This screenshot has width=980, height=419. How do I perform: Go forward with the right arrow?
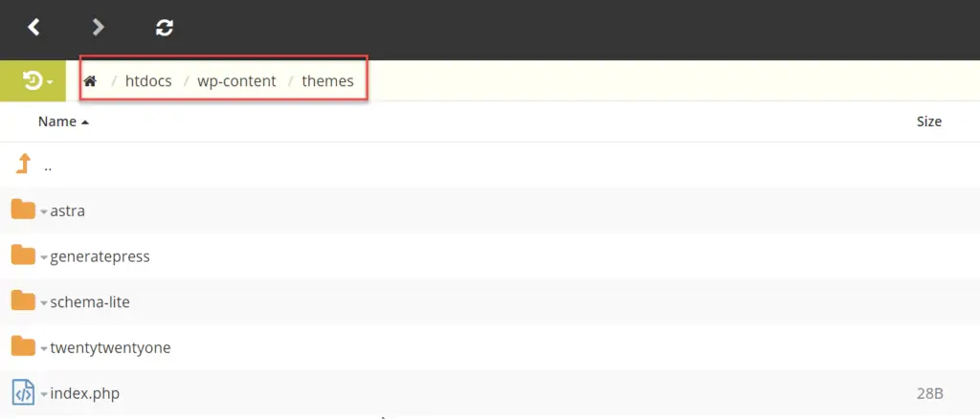click(x=99, y=27)
